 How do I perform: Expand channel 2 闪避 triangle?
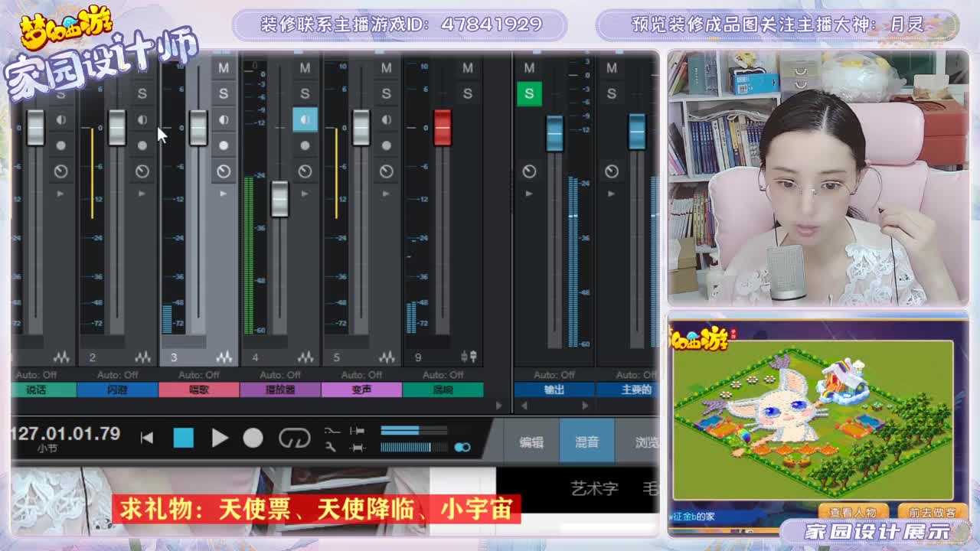point(142,194)
